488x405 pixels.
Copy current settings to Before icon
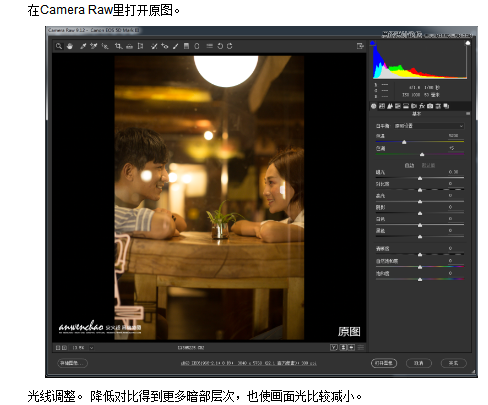point(351,348)
